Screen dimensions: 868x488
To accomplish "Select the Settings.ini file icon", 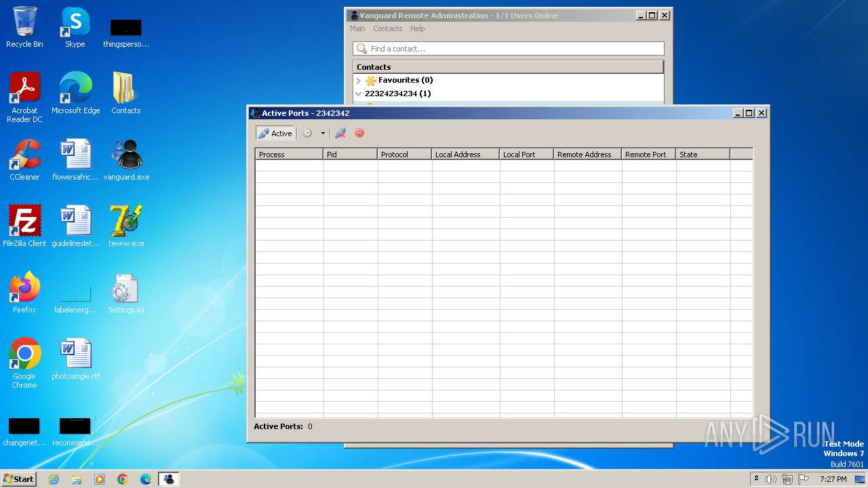I will (126, 293).
